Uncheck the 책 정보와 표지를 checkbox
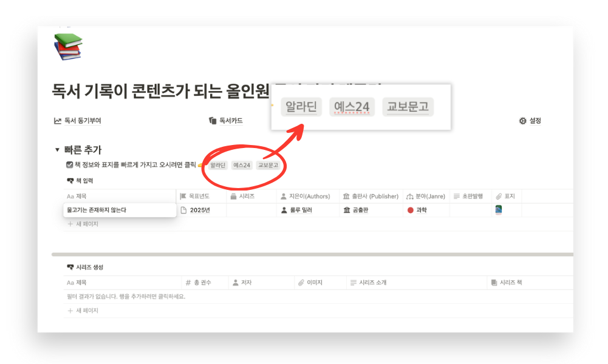608x364 pixels. (69, 165)
